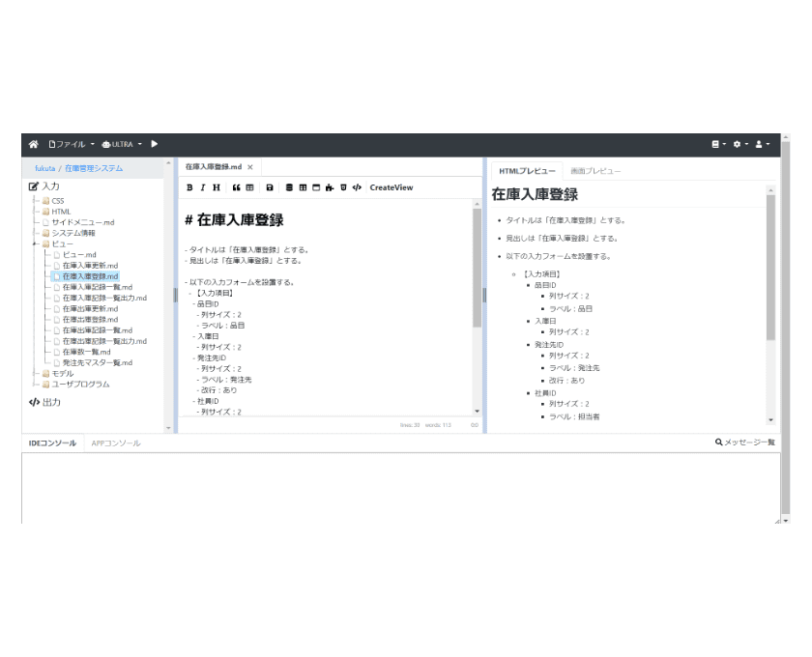Click the code brackets icon in toolbar
812x657 pixels.
[x=357, y=187]
